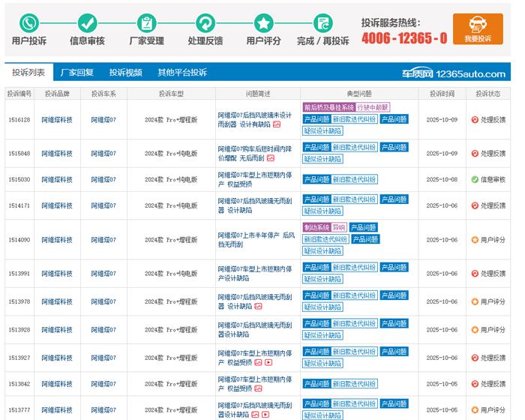This screenshot has height=420, width=525.
Task: Click the 厂家受理 clipboard step icon
Action: [146, 23]
